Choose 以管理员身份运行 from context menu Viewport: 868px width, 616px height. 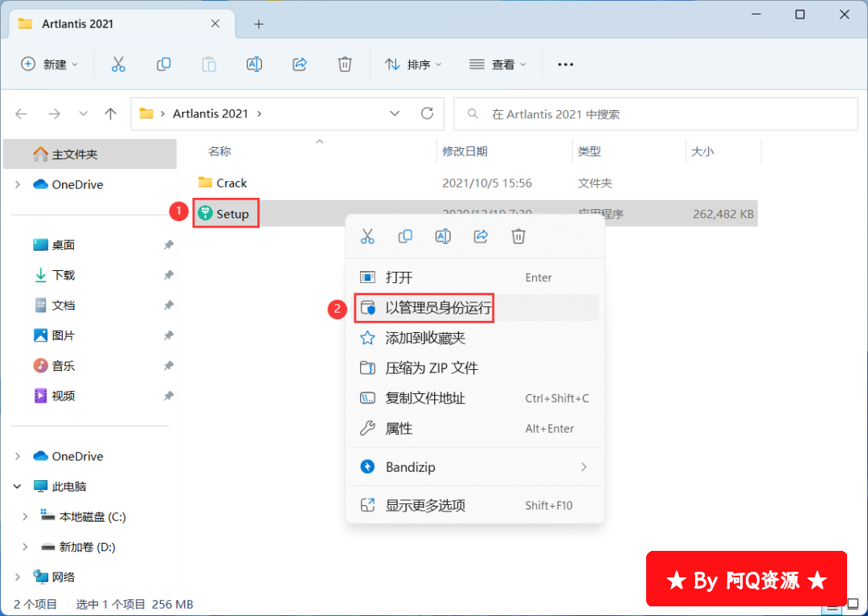tap(475, 307)
